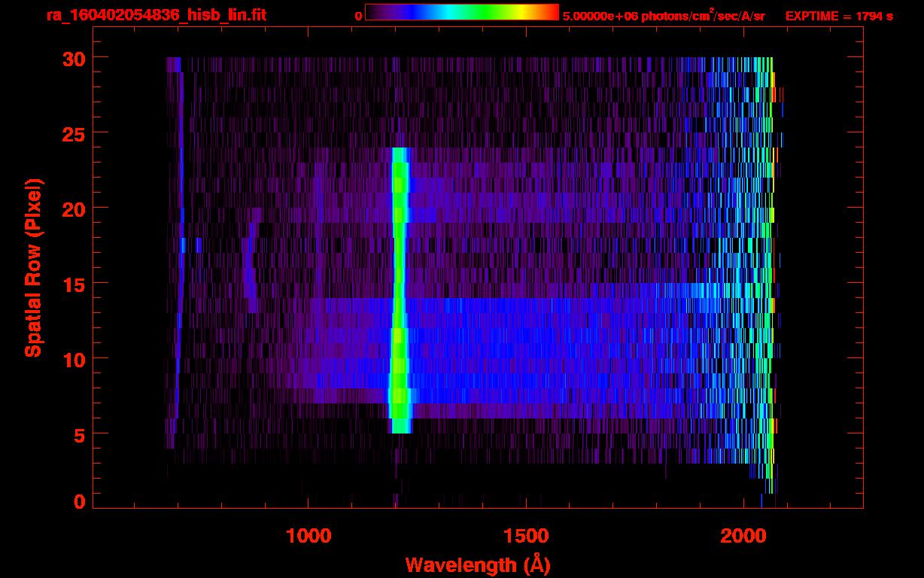Click the 1000 wavelength tick label
Image resolution: width=924 pixels, height=578 pixels.
click(x=309, y=536)
